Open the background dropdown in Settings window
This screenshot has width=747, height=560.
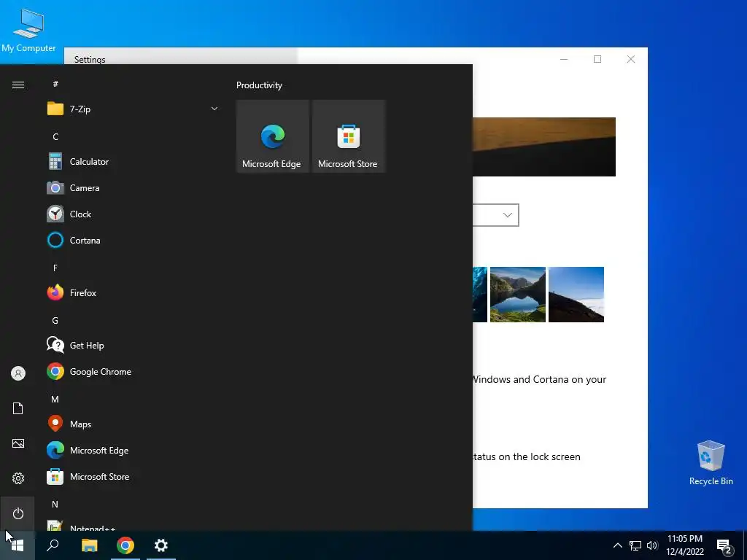(495, 215)
